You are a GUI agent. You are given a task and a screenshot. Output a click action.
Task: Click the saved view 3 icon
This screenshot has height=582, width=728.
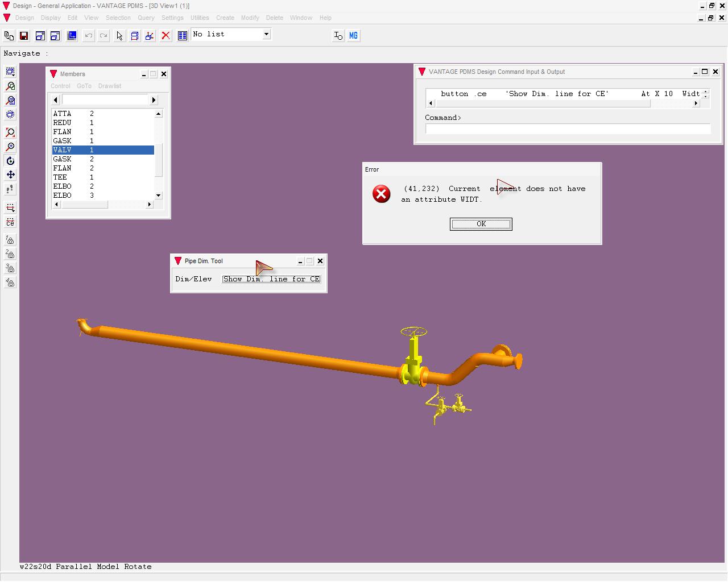point(10,268)
